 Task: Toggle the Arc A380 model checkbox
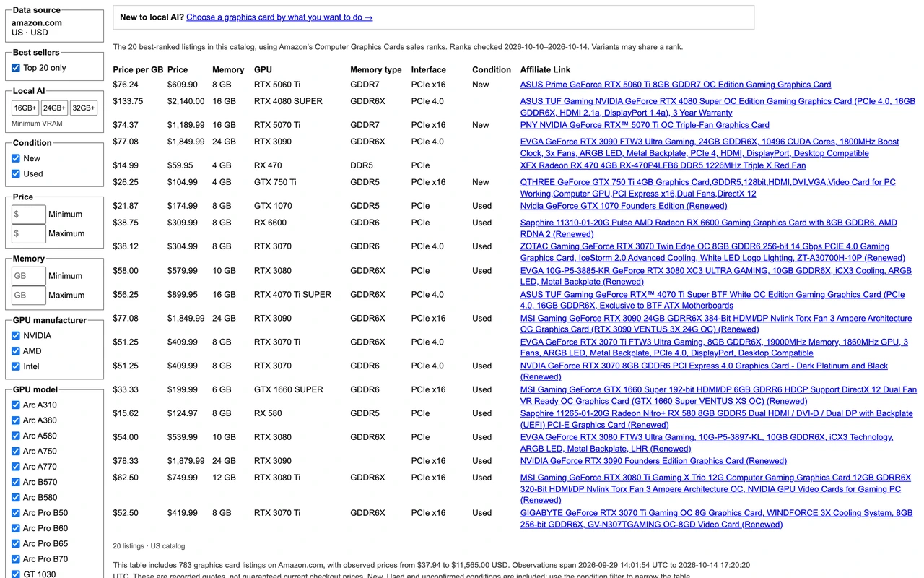click(x=16, y=420)
